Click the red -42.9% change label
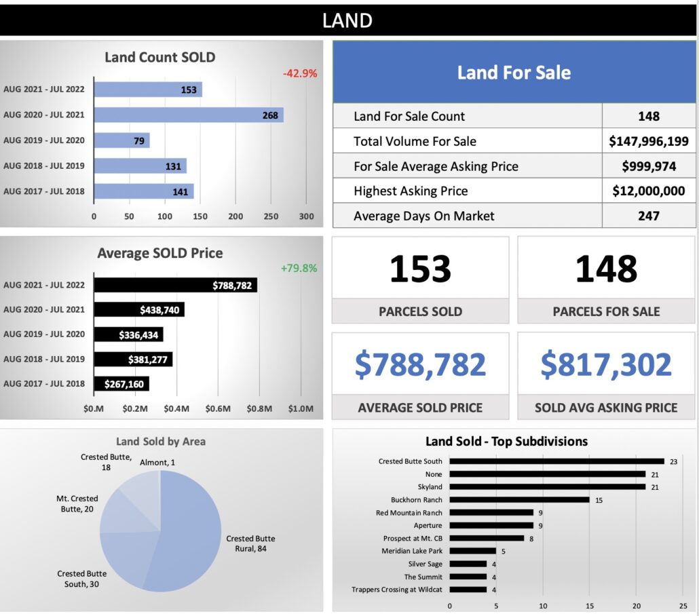Image resolution: width=699 pixels, height=616 pixels. pos(300,73)
